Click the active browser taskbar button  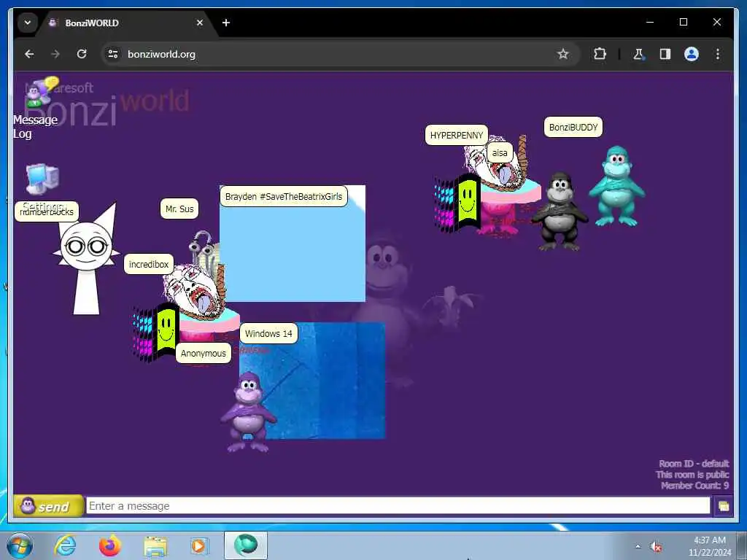246,545
